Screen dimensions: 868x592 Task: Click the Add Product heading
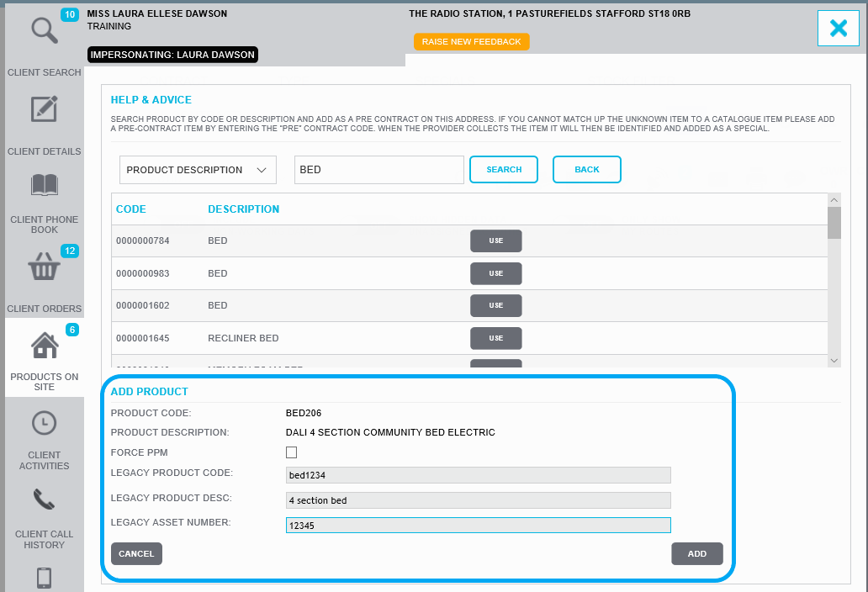[x=150, y=391]
